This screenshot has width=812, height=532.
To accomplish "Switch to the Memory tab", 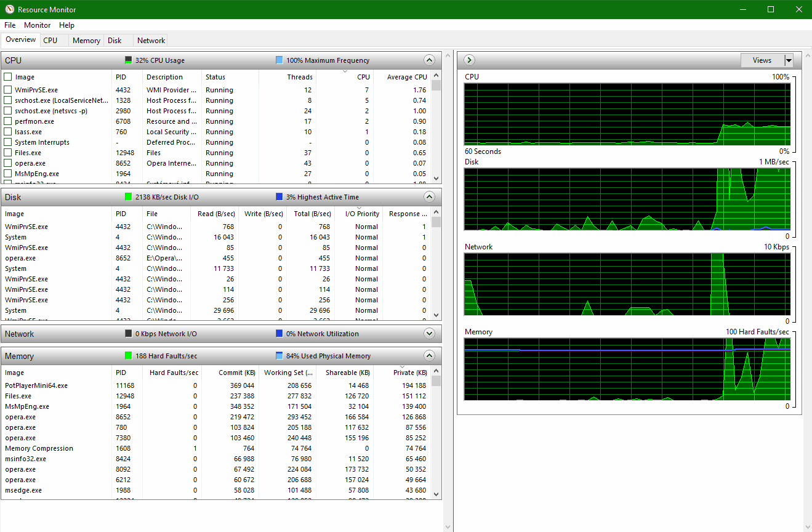I will (x=86, y=41).
